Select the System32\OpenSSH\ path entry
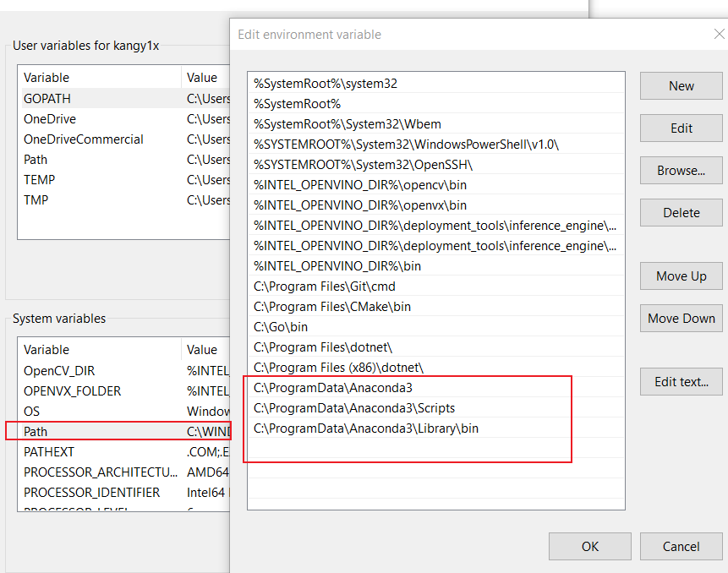 click(436, 165)
